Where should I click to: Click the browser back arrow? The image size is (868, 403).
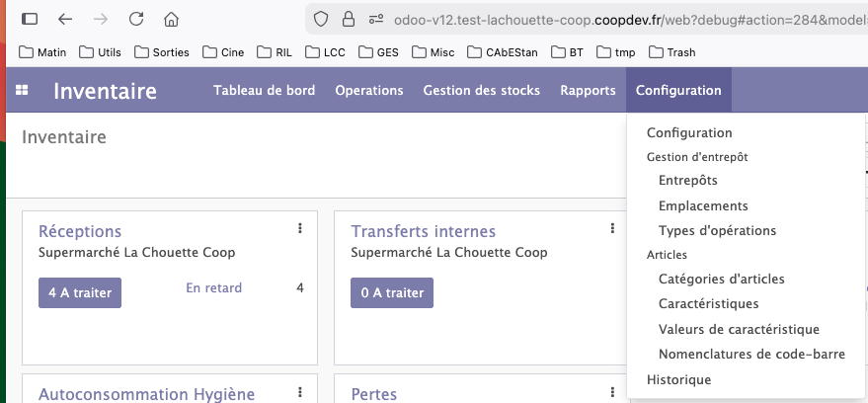tap(65, 19)
